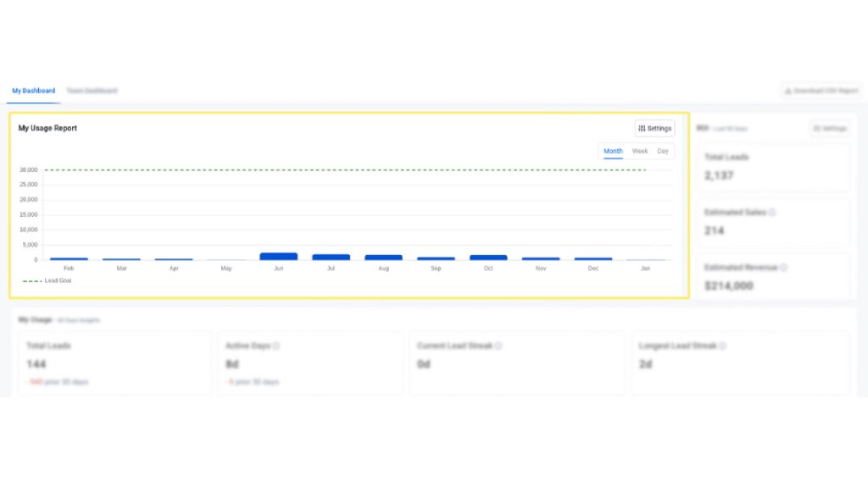
Task: Click the info icon beside Estimated Revenue
Action: coord(784,268)
